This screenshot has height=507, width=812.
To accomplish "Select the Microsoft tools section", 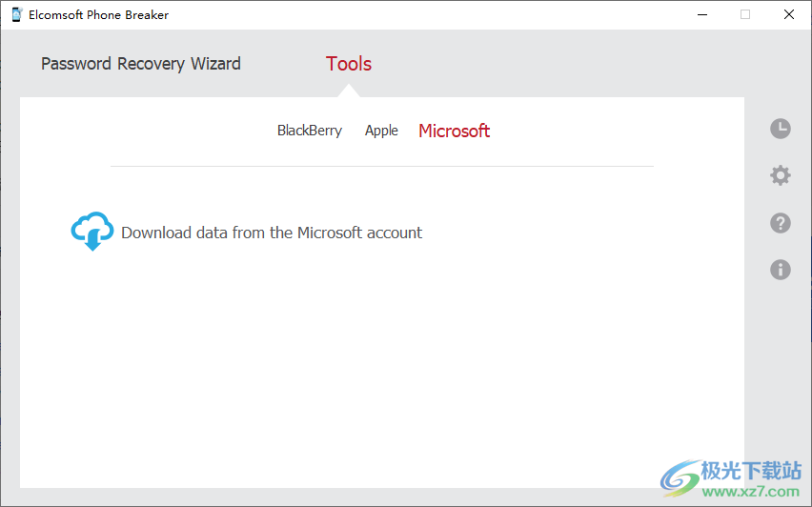I will pyautogui.click(x=455, y=131).
